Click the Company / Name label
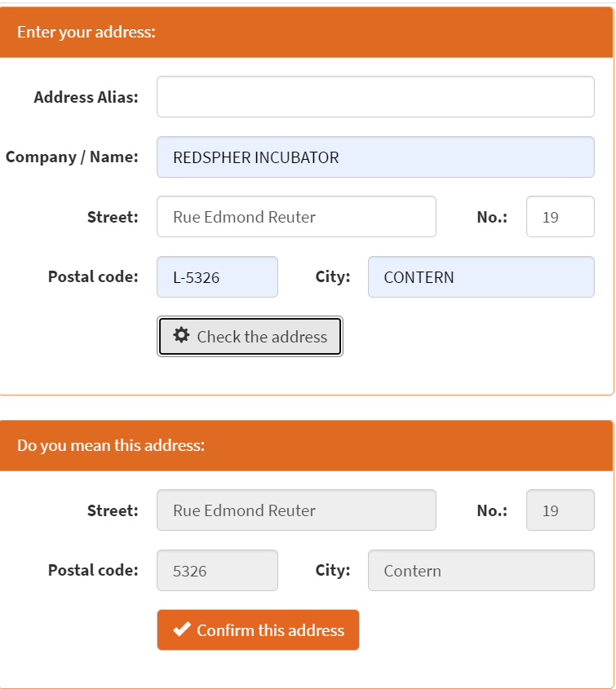 tap(72, 157)
